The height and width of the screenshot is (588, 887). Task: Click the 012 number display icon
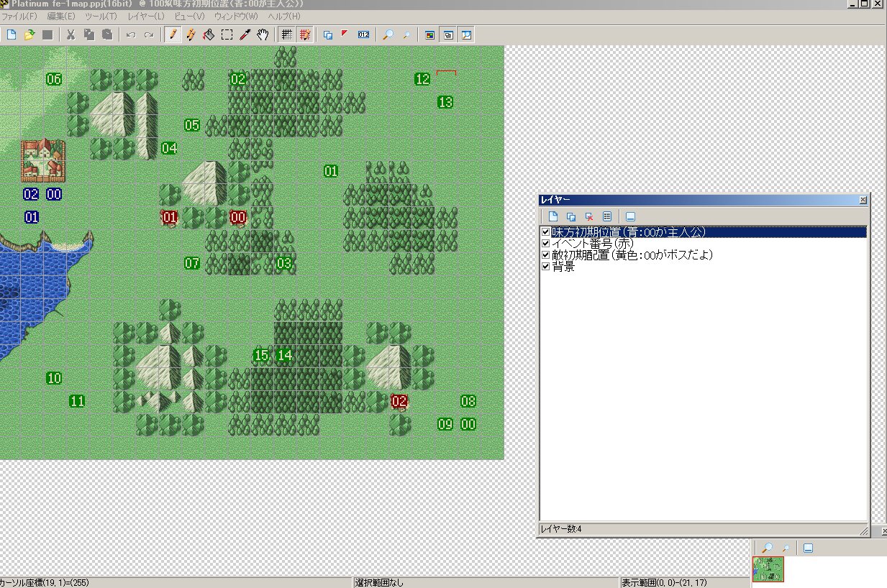pyautogui.click(x=364, y=35)
